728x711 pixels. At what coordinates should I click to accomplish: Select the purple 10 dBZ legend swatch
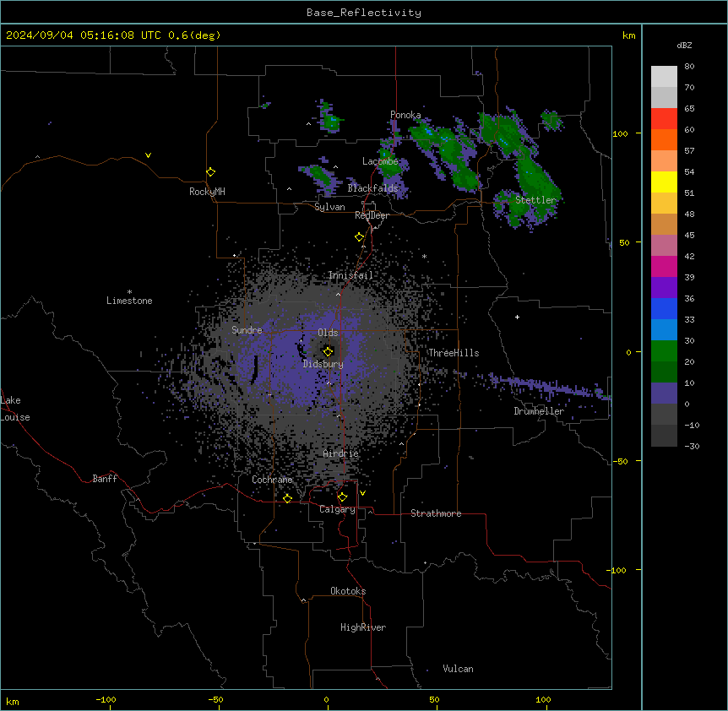(664, 393)
